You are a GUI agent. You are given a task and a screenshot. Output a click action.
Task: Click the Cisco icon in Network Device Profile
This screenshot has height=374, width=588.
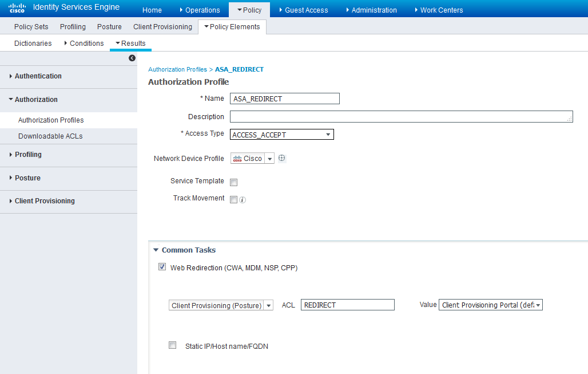[237, 159]
